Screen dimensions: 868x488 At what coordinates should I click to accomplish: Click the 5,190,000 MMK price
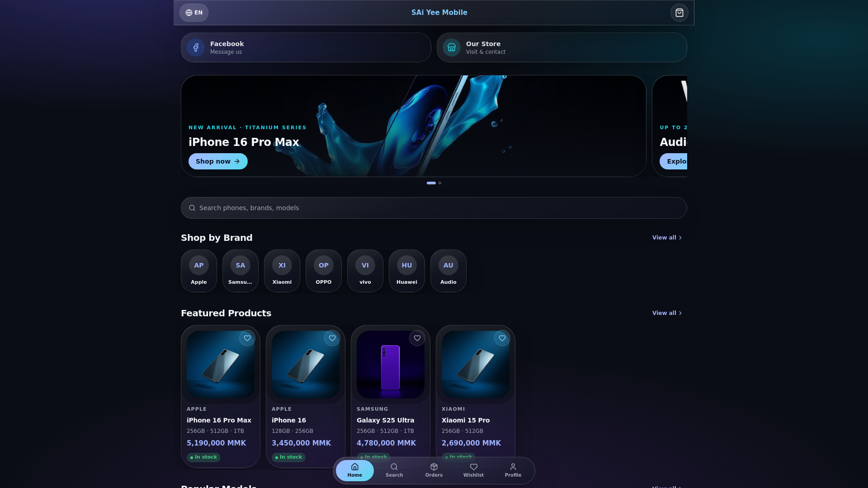pyautogui.click(x=217, y=443)
